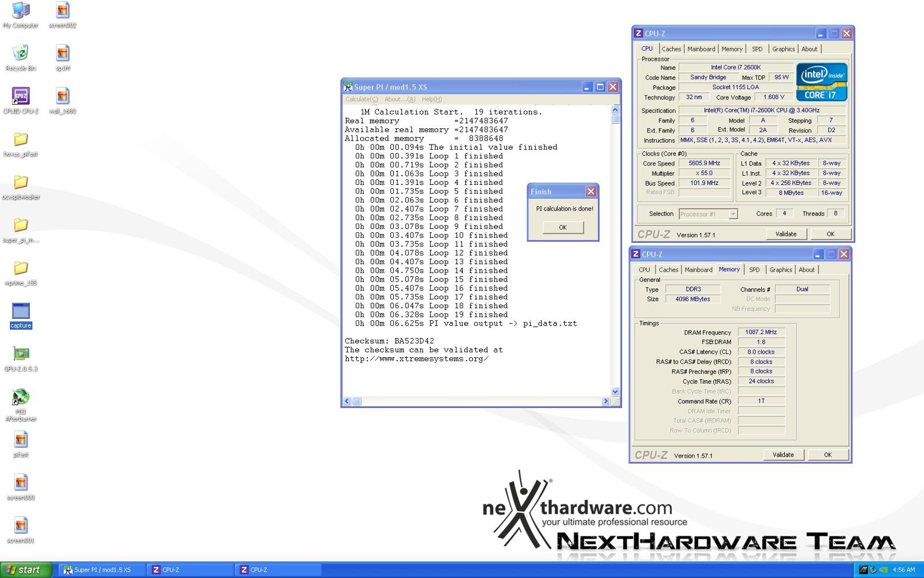This screenshot has width=924, height=578.
Task: Switch to first CPU-Z taskbar button
Action: (190, 570)
